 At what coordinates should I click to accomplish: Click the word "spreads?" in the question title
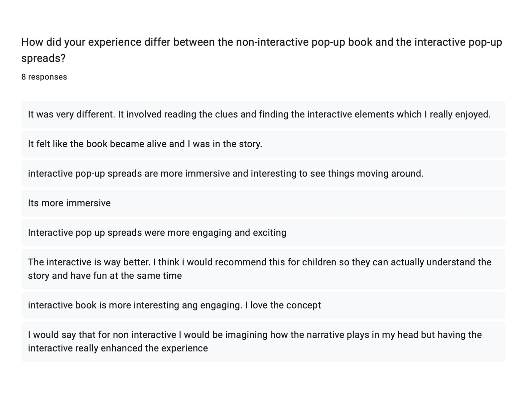44,58
